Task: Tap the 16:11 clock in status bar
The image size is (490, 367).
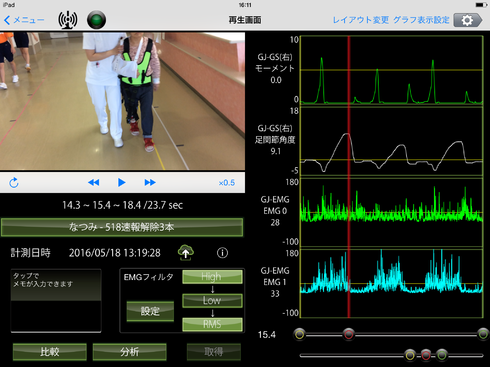Action: tap(245, 5)
